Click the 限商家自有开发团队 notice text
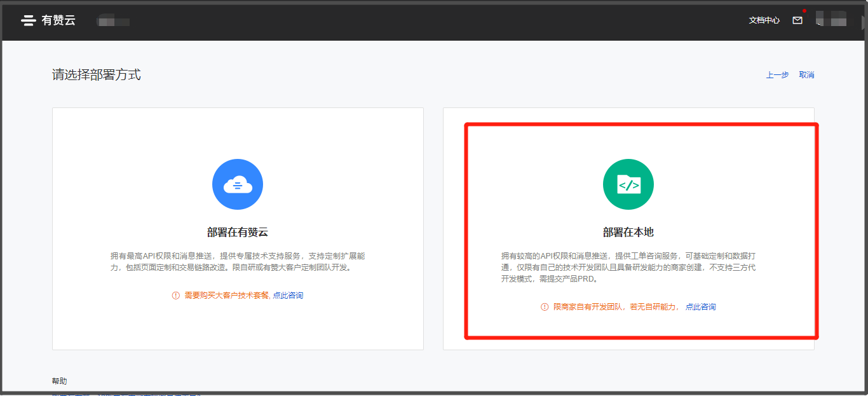The height and width of the screenshot is (396, 868). tap(616, 307)
